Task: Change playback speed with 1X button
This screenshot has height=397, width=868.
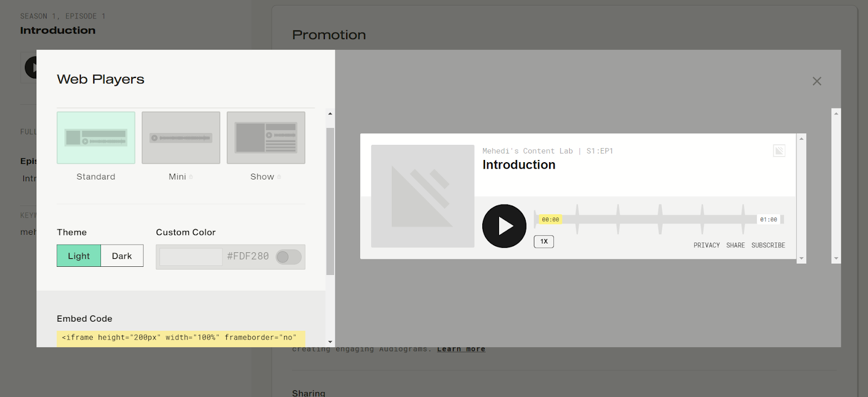Action: 544,241
